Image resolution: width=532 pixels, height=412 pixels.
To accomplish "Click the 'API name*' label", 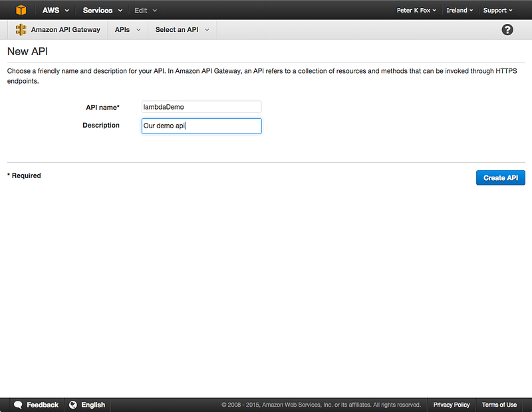I will pyautogui.click(x=102, y=108).
